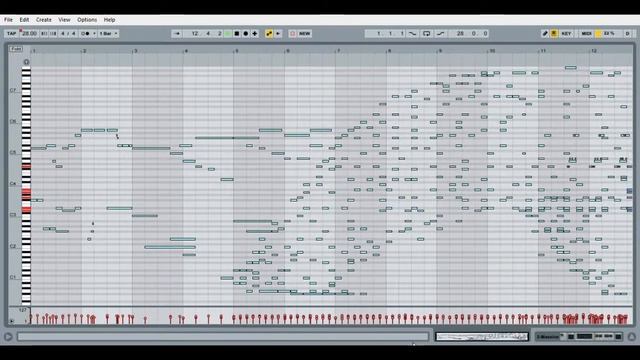Click bar 12 marker in the time ruler
Viewport: 640px width, 360px height.
(594, 51)
